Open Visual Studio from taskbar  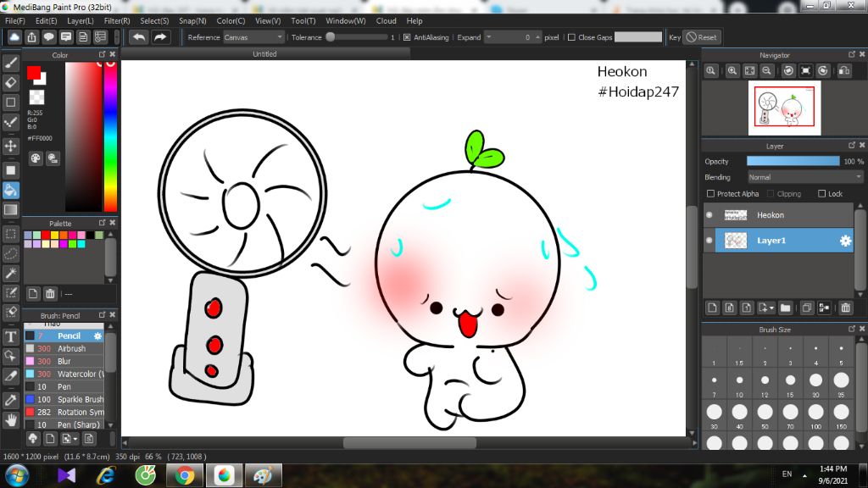(x=66, y=475)
